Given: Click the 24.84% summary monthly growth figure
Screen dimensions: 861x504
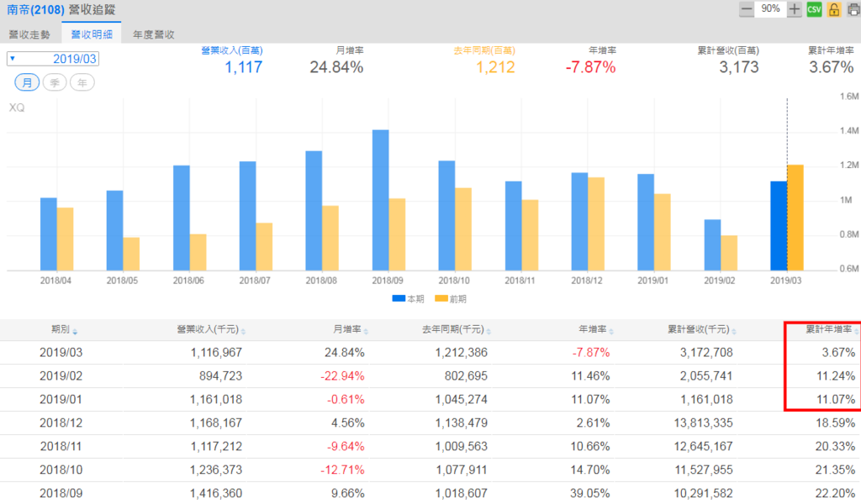Looking at the screenshot, I should tap(336, 67).
